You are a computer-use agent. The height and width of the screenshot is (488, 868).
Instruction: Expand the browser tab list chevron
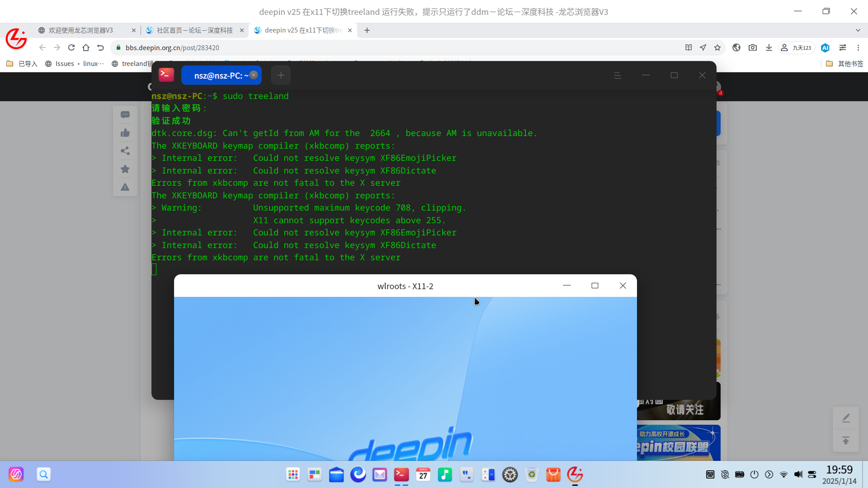858,30
